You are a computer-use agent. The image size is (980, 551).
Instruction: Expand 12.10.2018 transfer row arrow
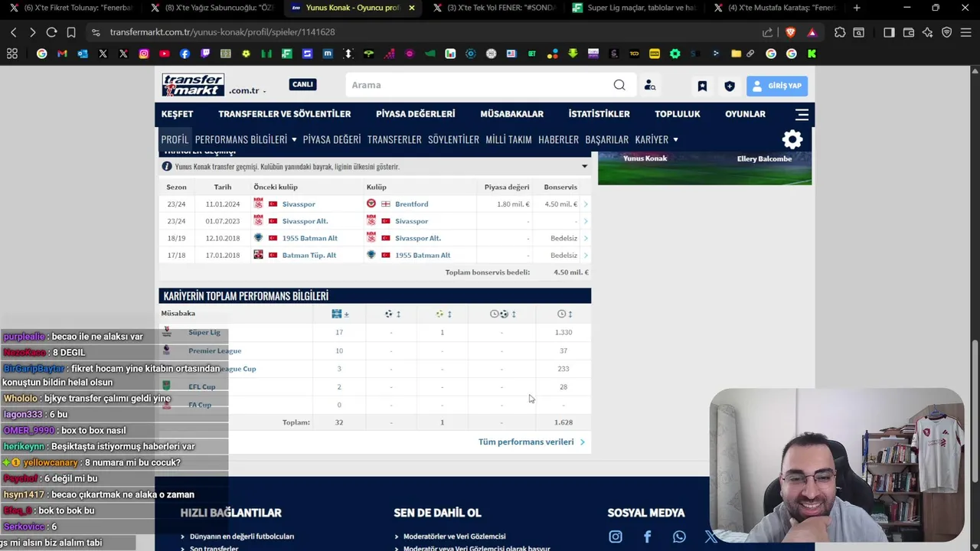(586, 238)
